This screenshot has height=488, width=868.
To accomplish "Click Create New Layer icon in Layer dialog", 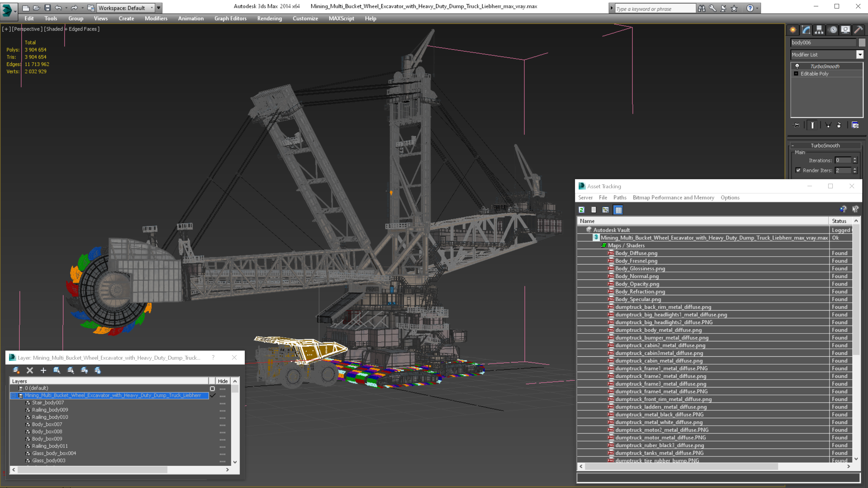I will point(16,370).
